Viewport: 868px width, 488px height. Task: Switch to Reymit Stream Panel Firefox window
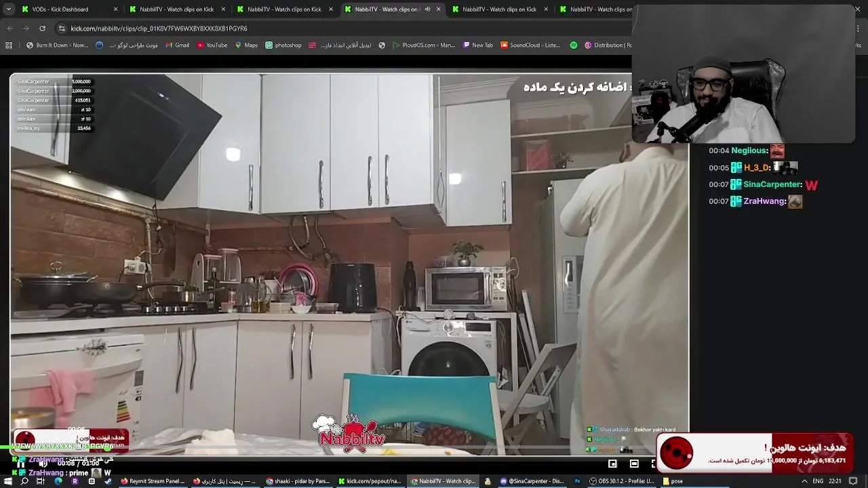(x=153, y=481)
